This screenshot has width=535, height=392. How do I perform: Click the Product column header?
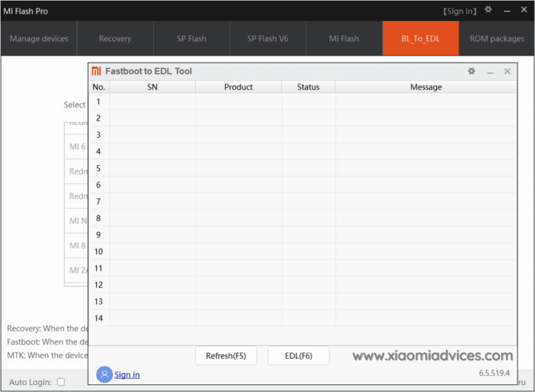coord(238,87)
